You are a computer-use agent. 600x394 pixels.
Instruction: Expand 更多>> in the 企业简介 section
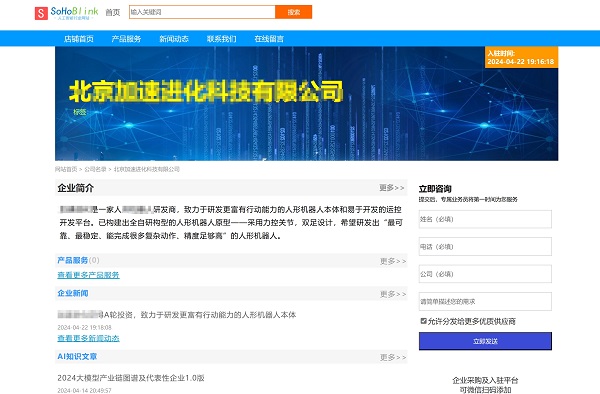[x=392, y=187]
